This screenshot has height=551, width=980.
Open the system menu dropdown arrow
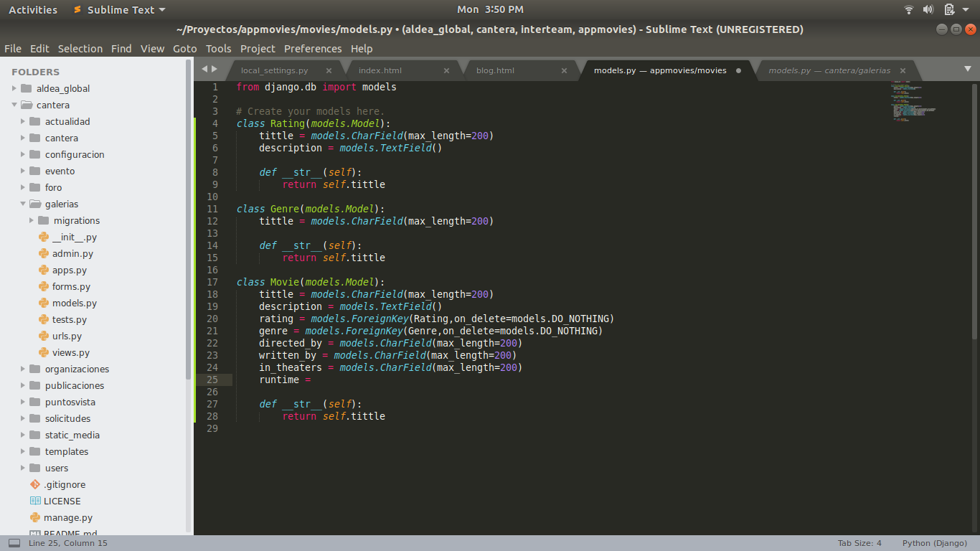(967, 9)
